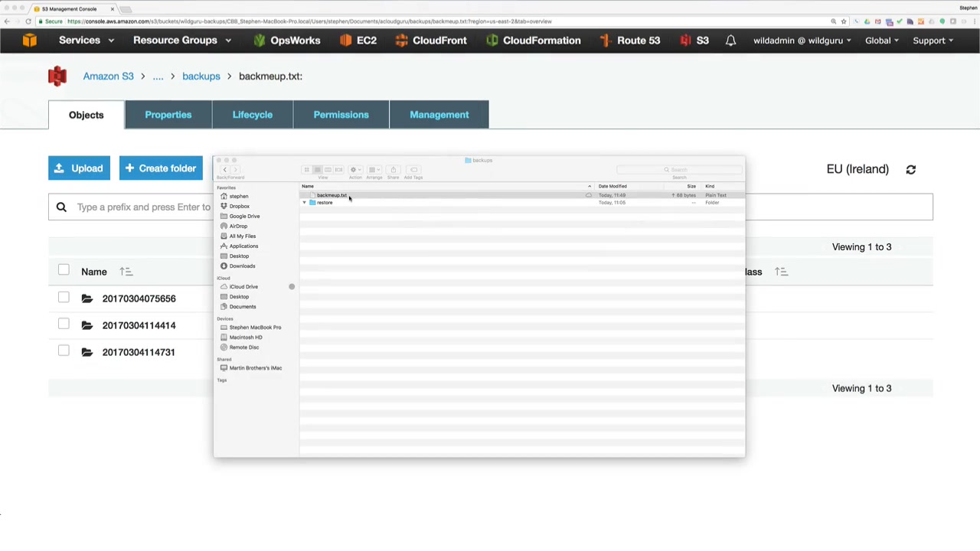Click the red S3 service icon beside Amazon S3

[57, 76]
